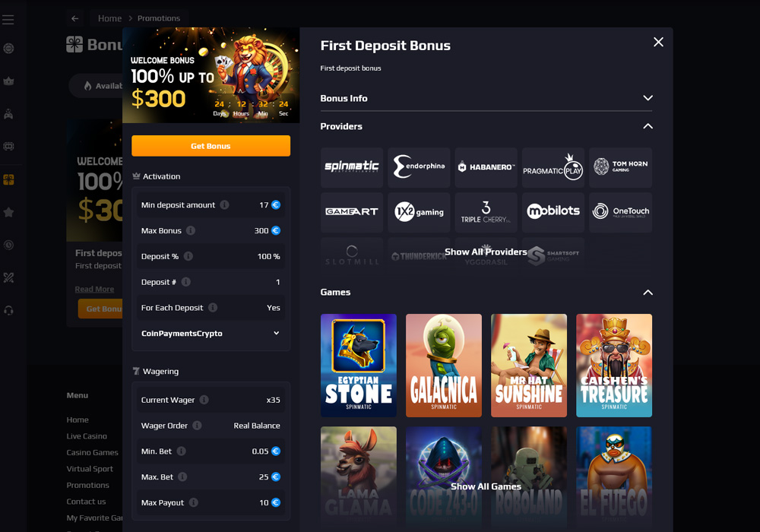Open the Egyptian Stone game thumbnail

pyautogui.click(x=359, y=366)
